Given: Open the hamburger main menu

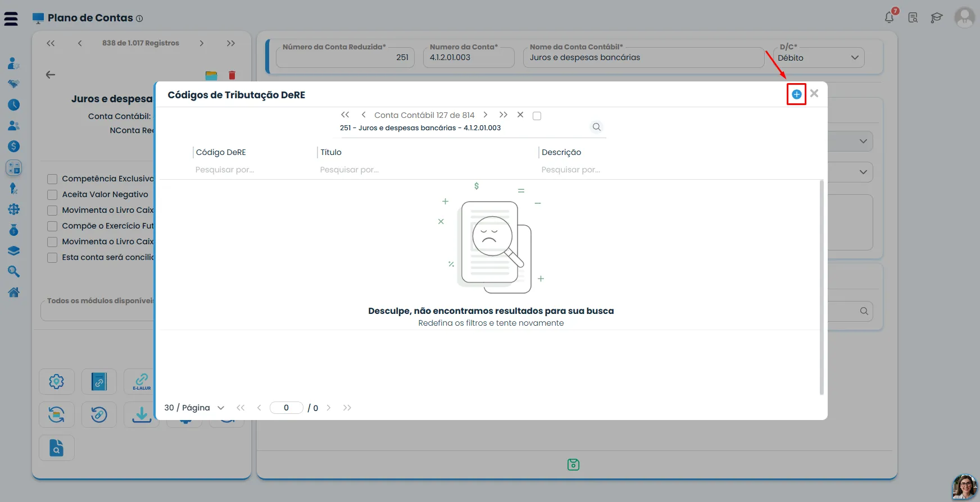Looking at the screenshot, I should pos(11,19).
